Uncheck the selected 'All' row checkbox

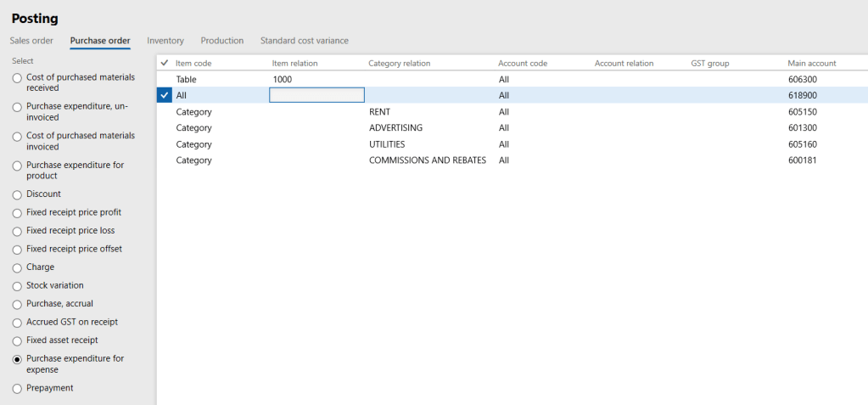pos(165,95)
